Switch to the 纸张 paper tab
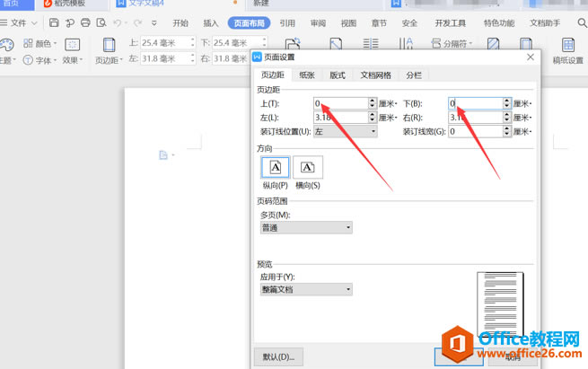This screenshot has height=369, width=588. pyautogui.click(x=307, y=76)
